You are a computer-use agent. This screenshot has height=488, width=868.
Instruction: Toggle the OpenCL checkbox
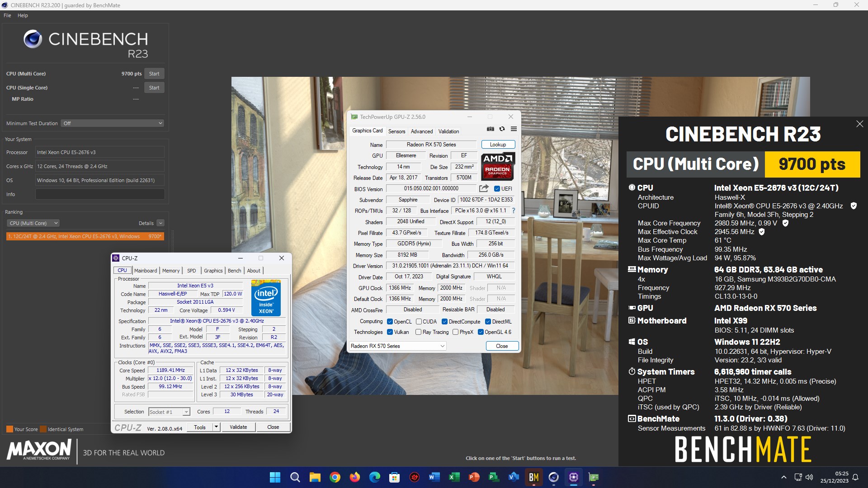point(390,322)
